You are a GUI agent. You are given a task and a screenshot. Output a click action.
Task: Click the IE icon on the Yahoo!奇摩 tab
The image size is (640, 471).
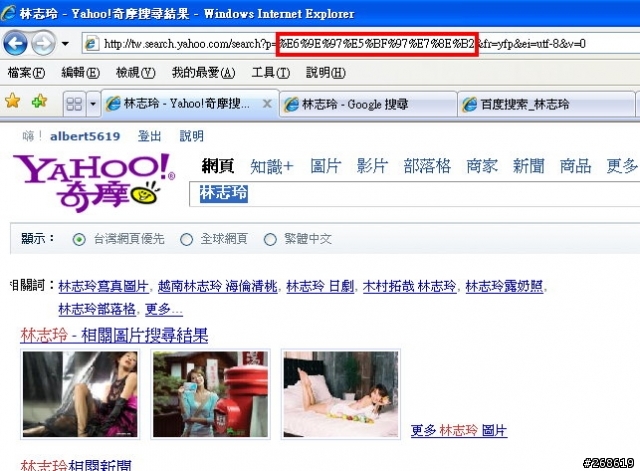tap(113, 104)
